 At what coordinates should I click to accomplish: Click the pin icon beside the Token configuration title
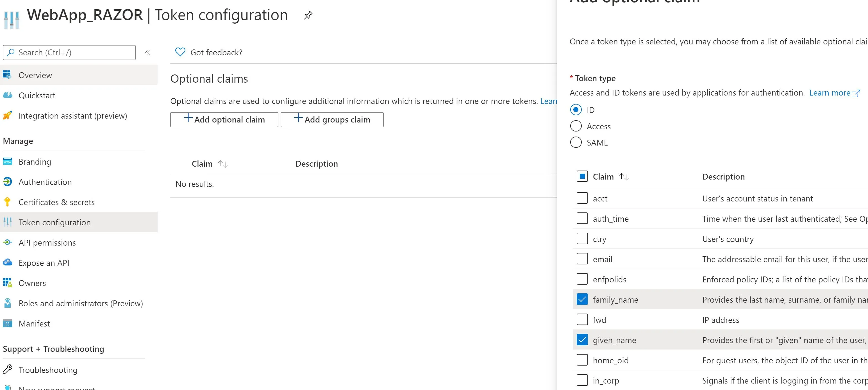click(308, 15)
